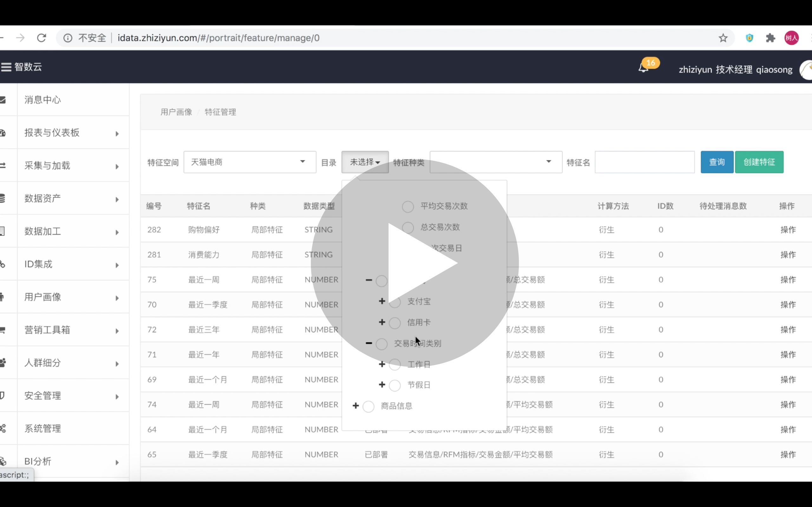The width and height of the screenshot is (812, 507).
Task: Play the video with center play button
Action: click(415, 263)
